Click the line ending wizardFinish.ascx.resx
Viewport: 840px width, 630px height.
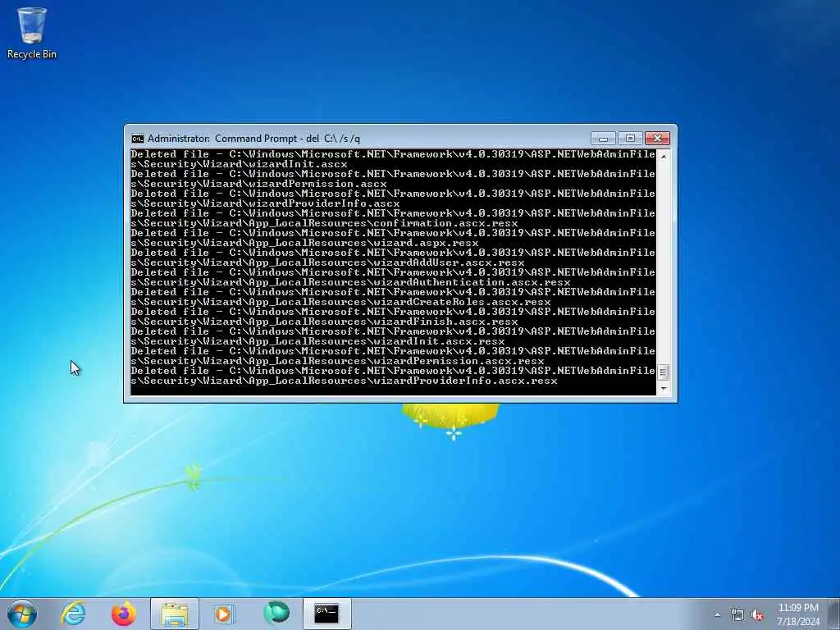point(325,322)
